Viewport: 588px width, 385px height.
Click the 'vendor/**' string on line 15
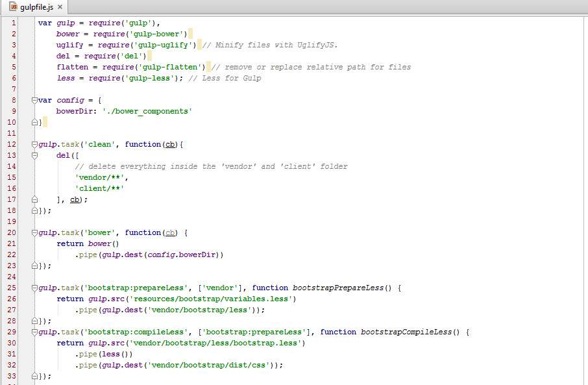pyautogui.click(x=100, y=177)
